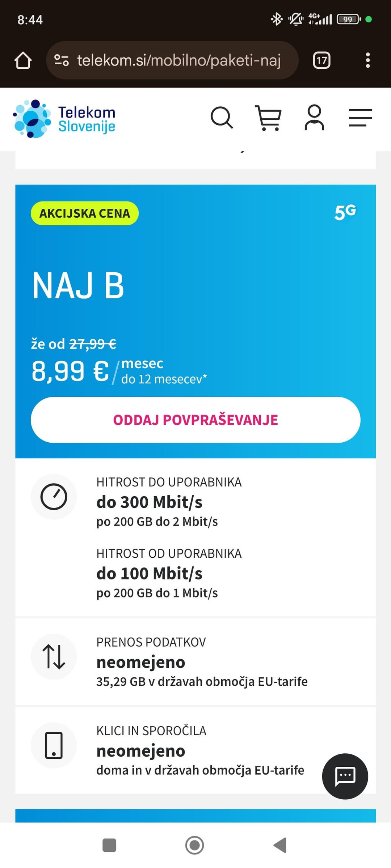Open the Chrome home page icon
The width and height of the screenshot is (391, 868).
23,60
